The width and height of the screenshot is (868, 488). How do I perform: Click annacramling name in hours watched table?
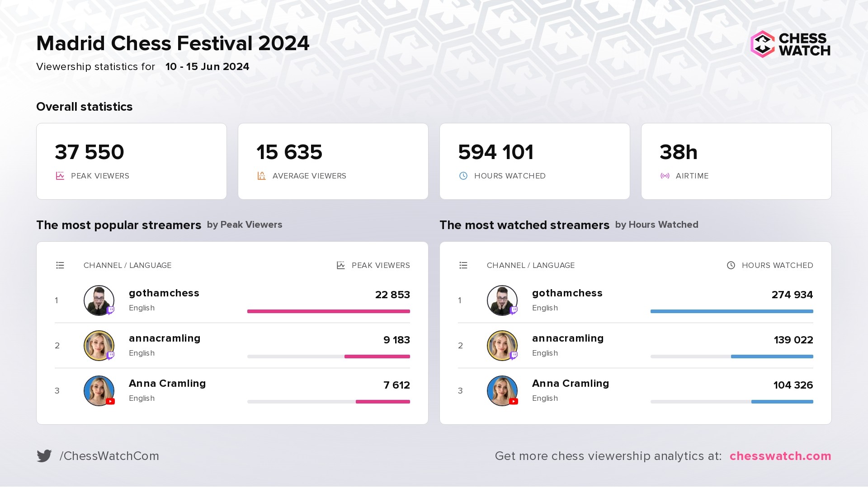point(568,338)
